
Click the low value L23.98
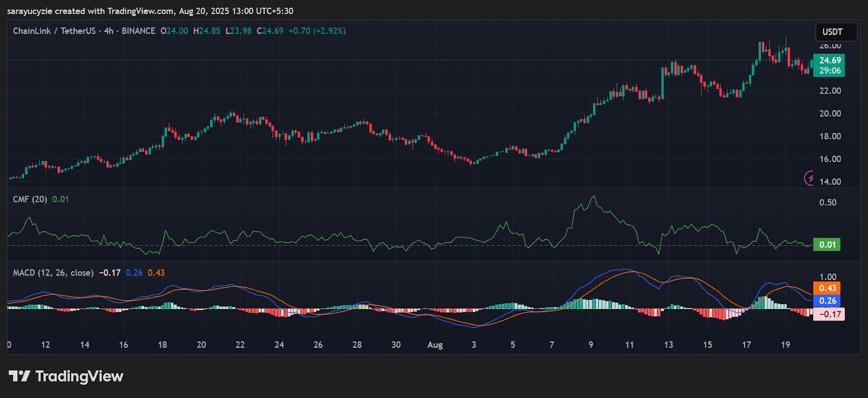tap(239, 31)
